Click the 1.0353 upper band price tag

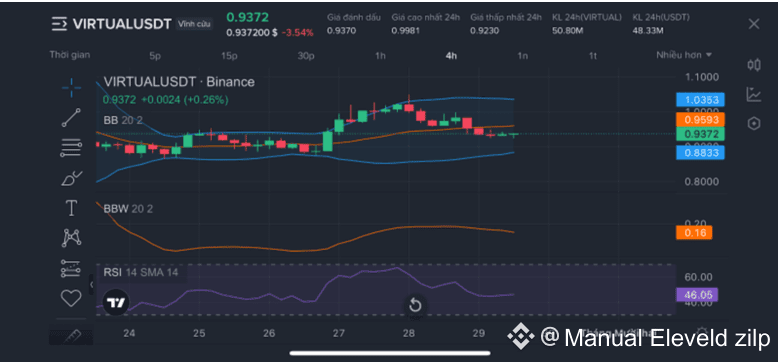click(x=700, y=100)
